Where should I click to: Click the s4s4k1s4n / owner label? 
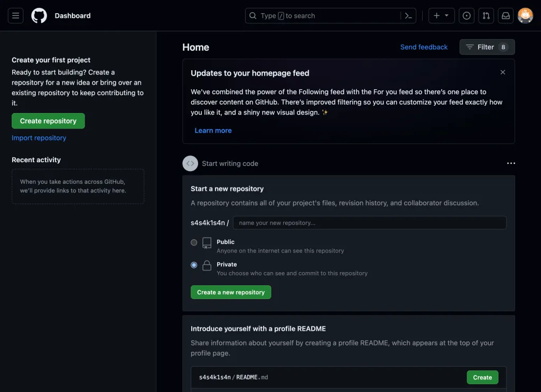(x=210, y=223)
